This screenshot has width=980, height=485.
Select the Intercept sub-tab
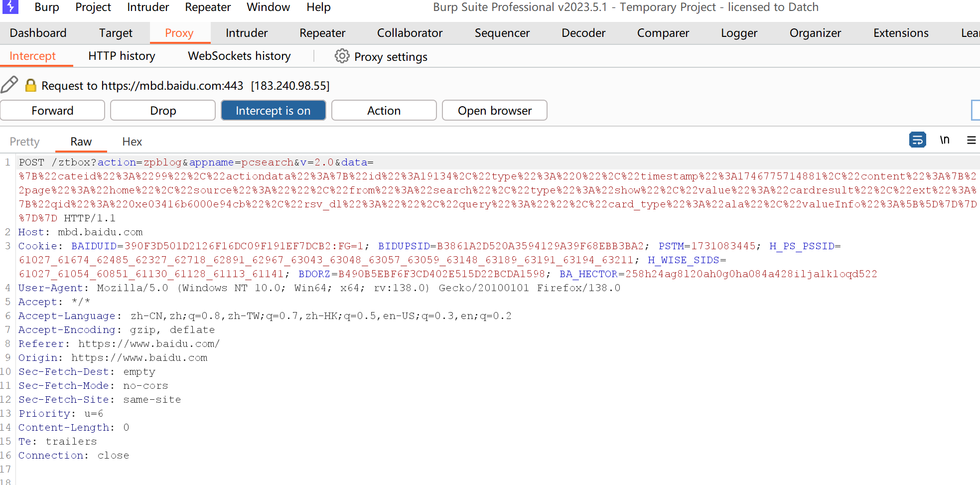32,56
